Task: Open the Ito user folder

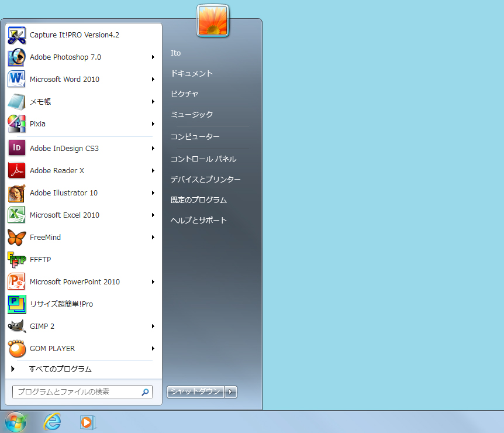Action: point(175,53)
